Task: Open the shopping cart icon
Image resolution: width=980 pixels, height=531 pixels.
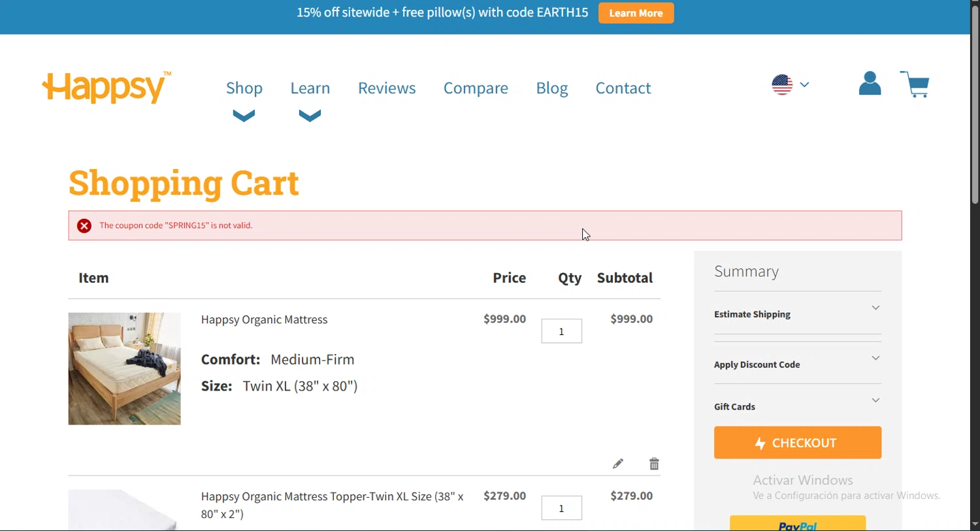Action: [915, 84]
